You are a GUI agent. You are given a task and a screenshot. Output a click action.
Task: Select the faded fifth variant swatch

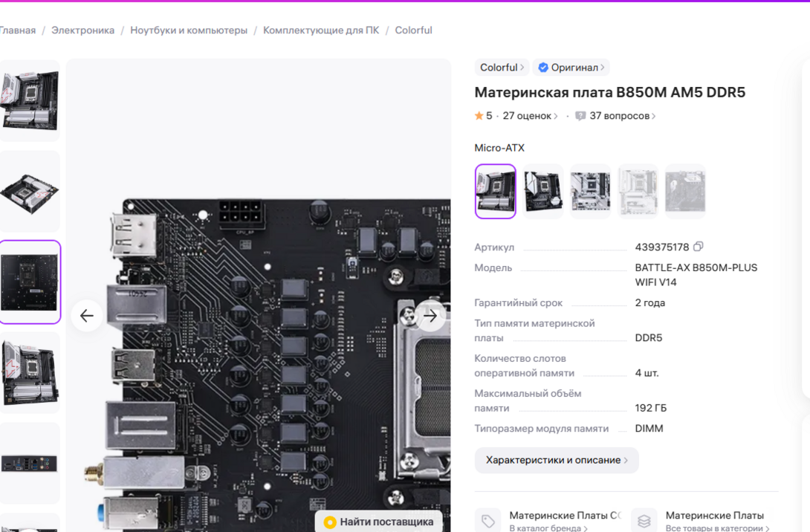(684, 191)
